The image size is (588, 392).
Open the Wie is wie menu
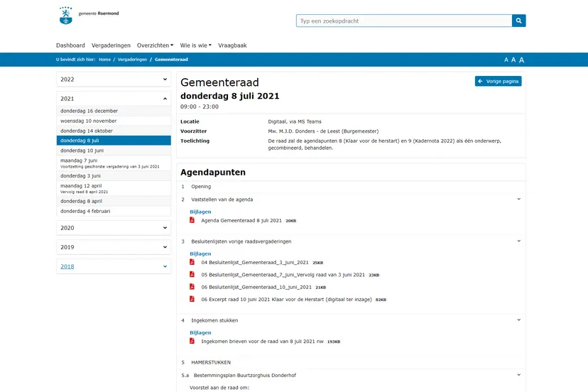195,45
